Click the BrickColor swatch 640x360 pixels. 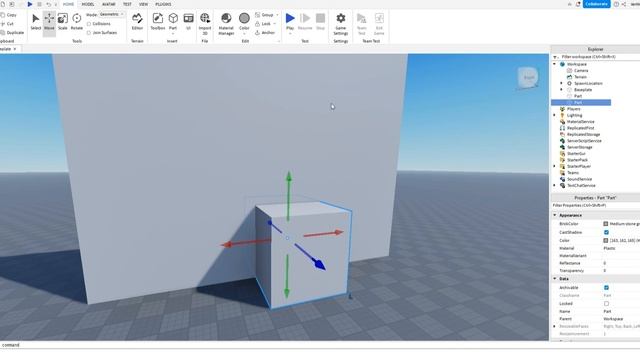(x=606, y=224)
